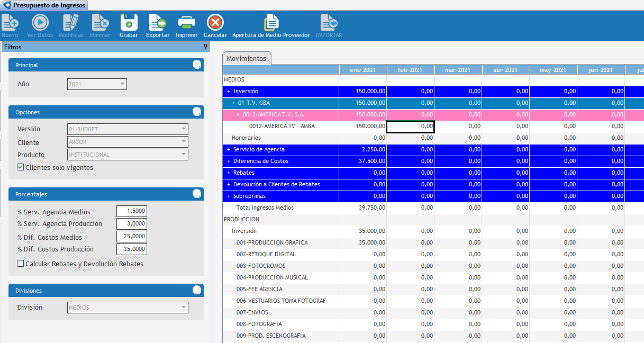644x343 pixels.
Task: Enable Calcular Rebates y Devolución Rebates
Action: (21, 264)
